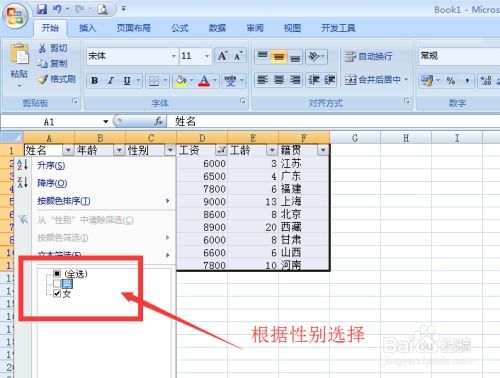Apply yellow fill color to cells
Viewport: 500px width, 378px height.
point(180,81)
